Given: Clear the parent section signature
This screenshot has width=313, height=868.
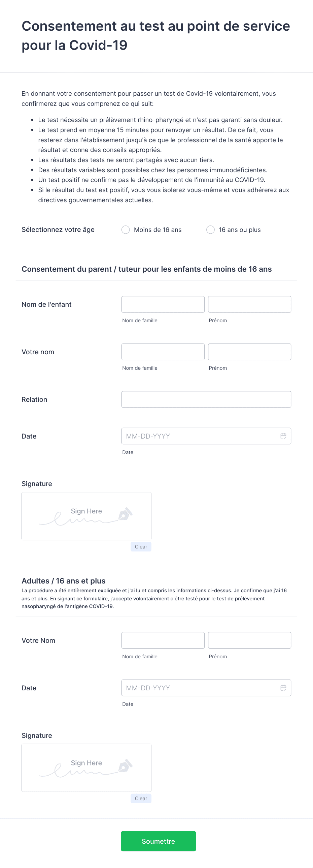Looking at the screenshot, I should click(141, 546).
